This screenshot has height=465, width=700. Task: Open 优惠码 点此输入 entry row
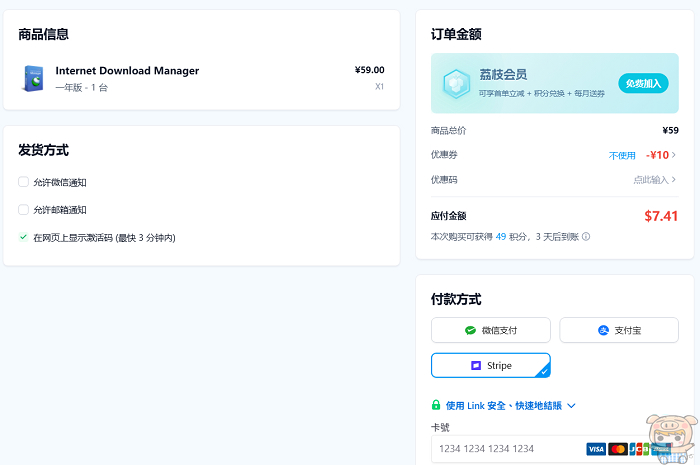[x=654, y=180]
